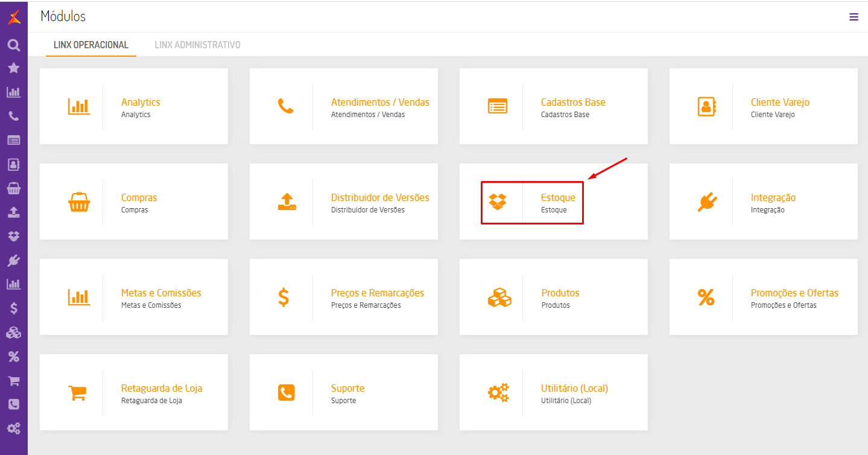
Task: Click the sidebar dollar sign icon
Action: (14, 308)
